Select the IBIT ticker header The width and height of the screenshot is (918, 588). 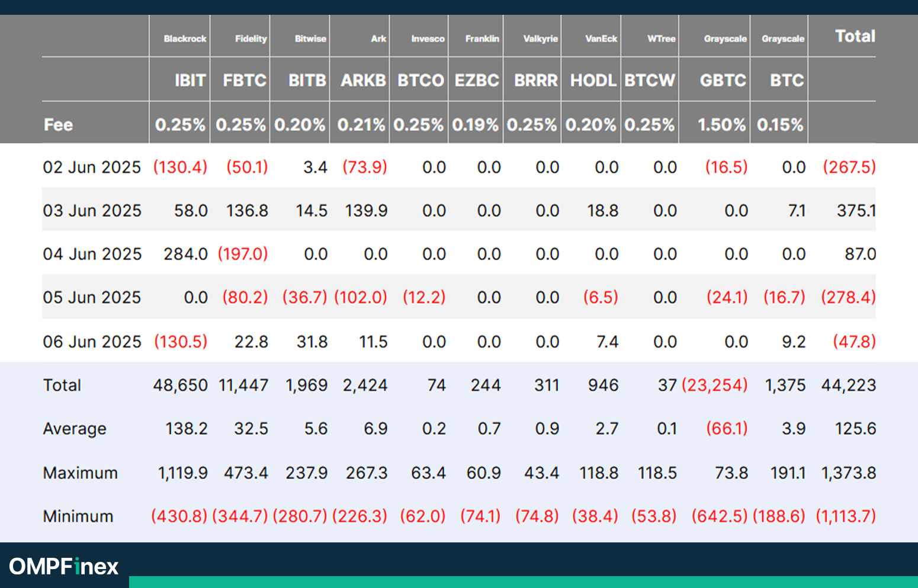coord(190,81)
